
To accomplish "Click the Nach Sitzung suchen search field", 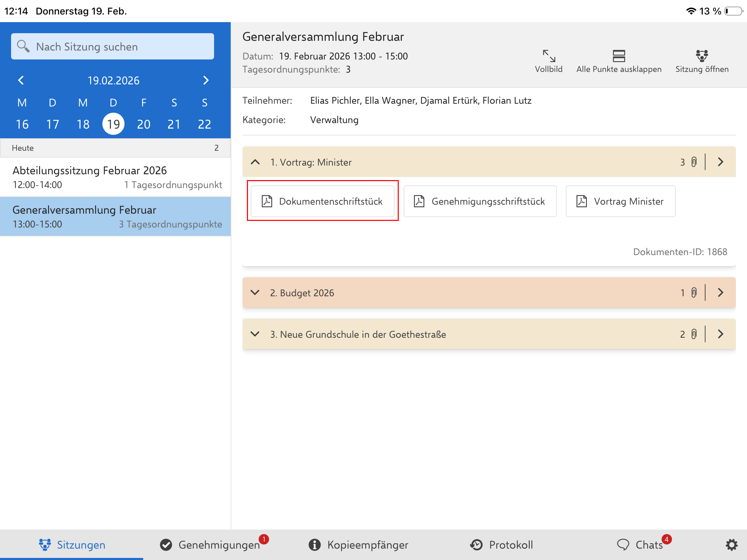I will (x=112, y=47).
